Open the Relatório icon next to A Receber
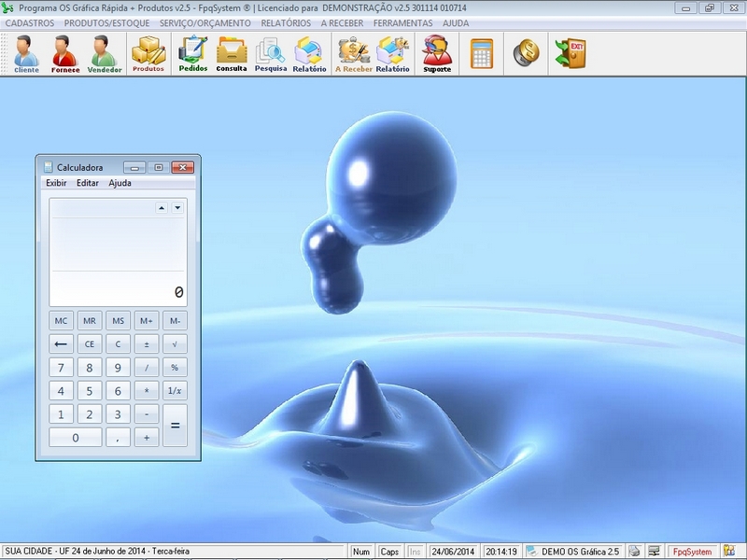 tap(392, 54)
